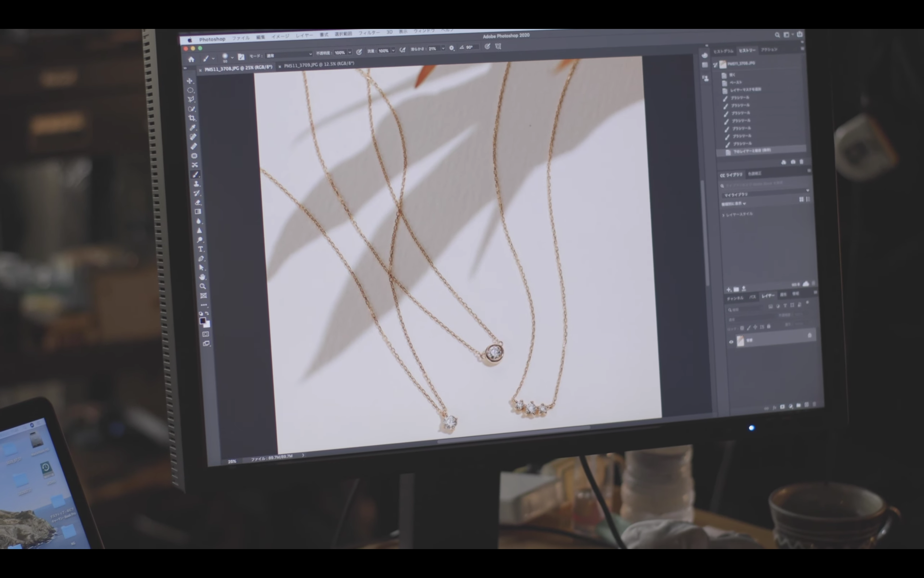Click the Share icon at the top right

(800, 34)
